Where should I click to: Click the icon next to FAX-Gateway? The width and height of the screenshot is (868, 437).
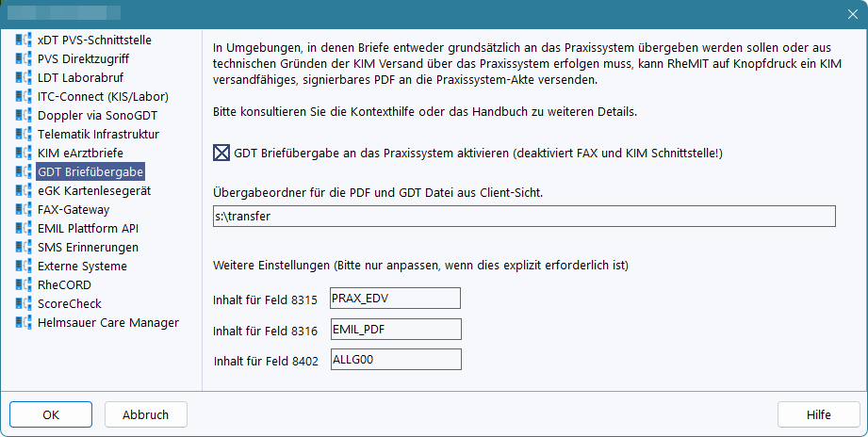[24, 210]
